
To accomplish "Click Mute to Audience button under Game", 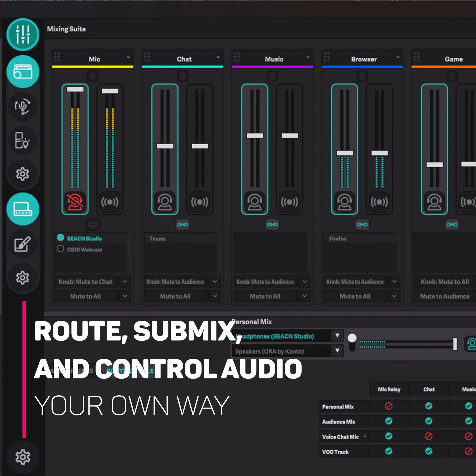I will pyautogui.click(x=445, y=296).
